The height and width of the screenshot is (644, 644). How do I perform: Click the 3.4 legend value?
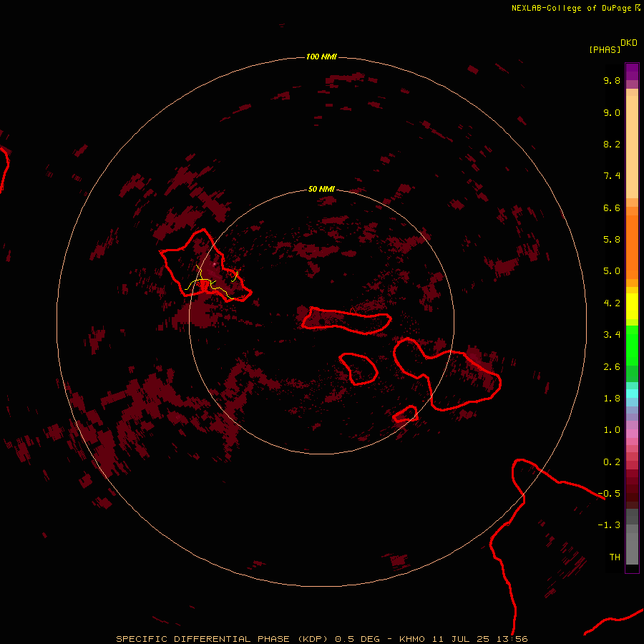[612, 335]
